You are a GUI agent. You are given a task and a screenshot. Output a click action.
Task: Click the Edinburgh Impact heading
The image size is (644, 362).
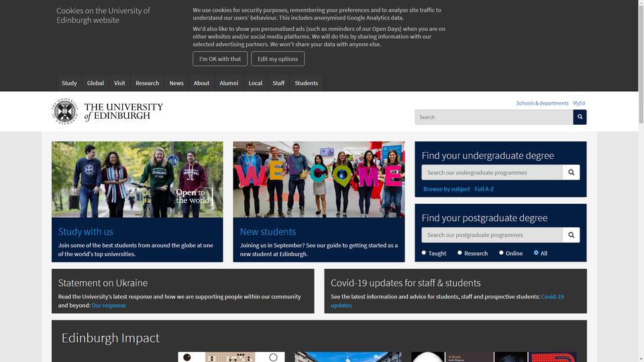click(x=110, y=337)
